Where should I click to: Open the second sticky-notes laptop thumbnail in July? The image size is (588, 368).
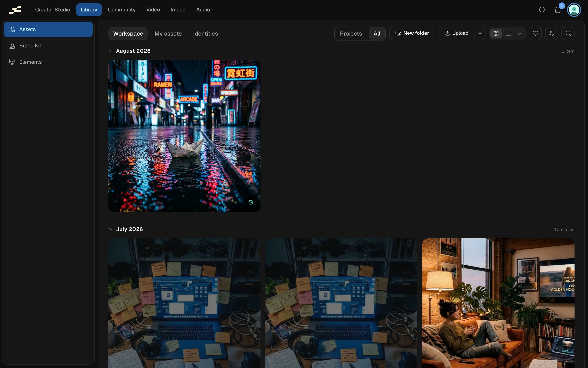tap(341, 303)
